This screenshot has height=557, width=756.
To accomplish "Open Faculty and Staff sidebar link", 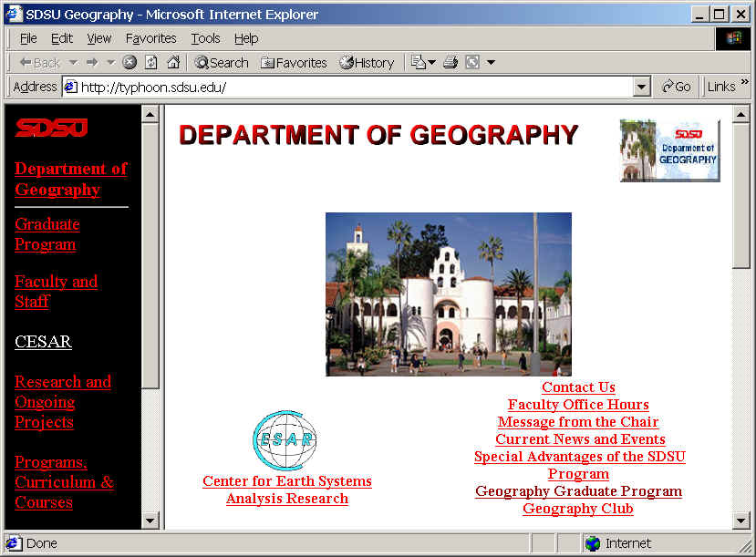I will coord(56,292).
